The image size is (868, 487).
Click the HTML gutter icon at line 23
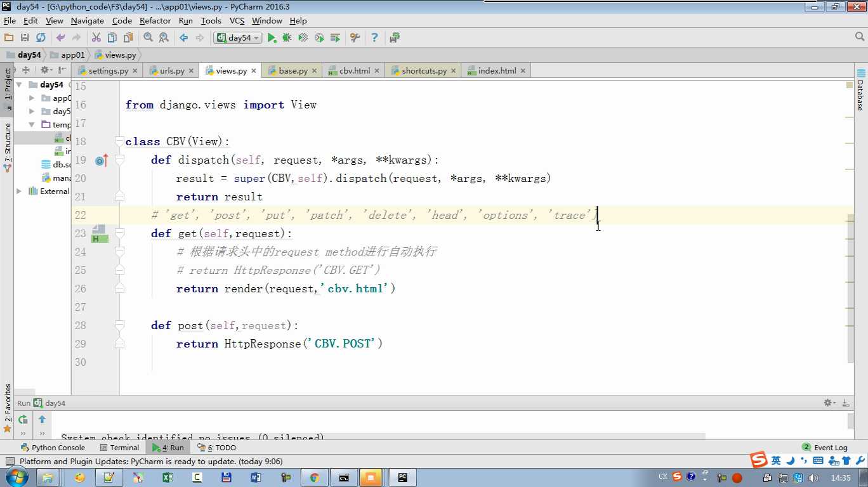[x=100, y=234]
